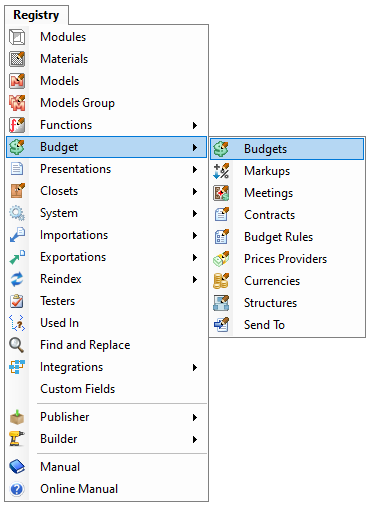The height and width of the screenshot is (506, 369).
Task: Choose Contracts from the submenu
Action: 287,215
